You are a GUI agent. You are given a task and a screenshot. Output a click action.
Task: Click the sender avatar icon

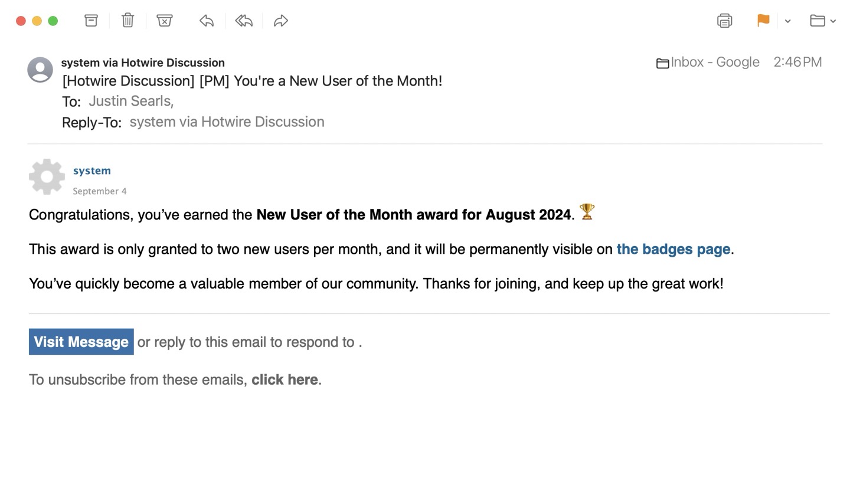[40, 70]
